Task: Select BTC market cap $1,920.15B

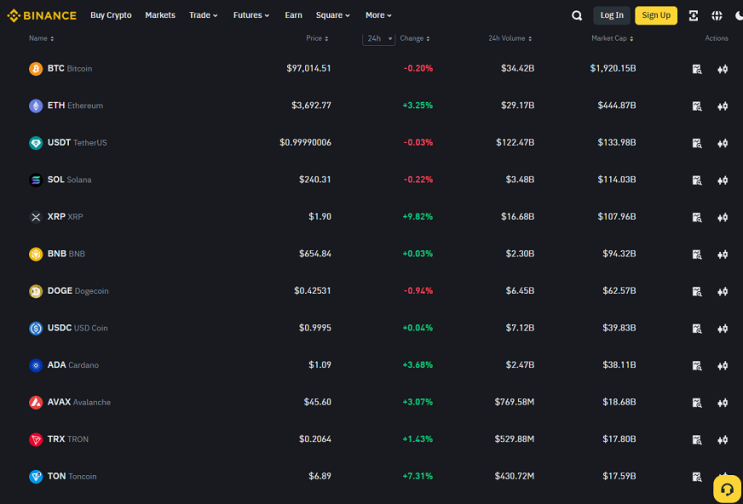Action: coord(613,68)
